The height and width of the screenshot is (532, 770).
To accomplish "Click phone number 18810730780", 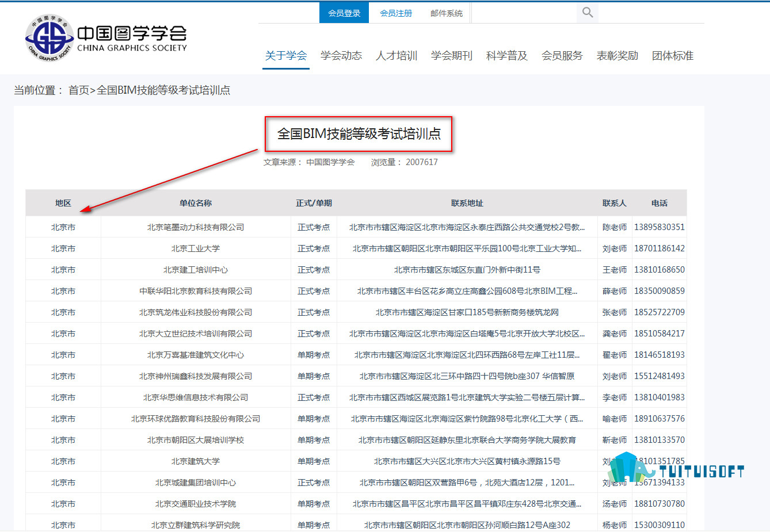I will pyautogui.click(x=660, y=504).
